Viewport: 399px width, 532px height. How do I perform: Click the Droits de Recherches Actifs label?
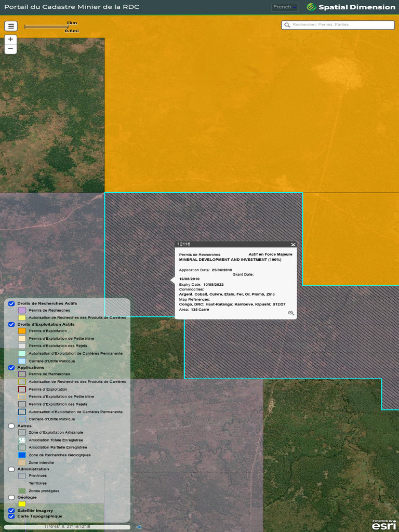47,303
